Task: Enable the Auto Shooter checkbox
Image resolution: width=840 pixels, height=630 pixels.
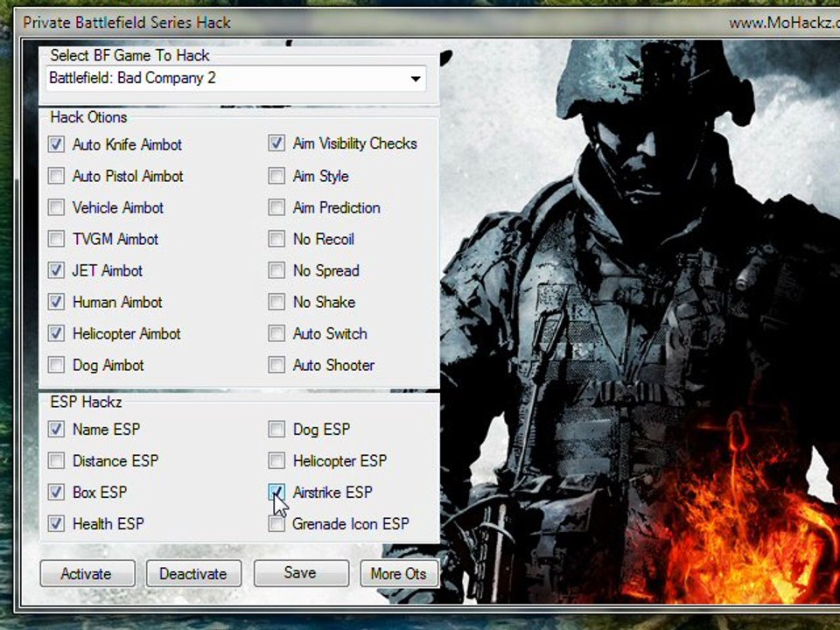Action: tap(276, 366)
